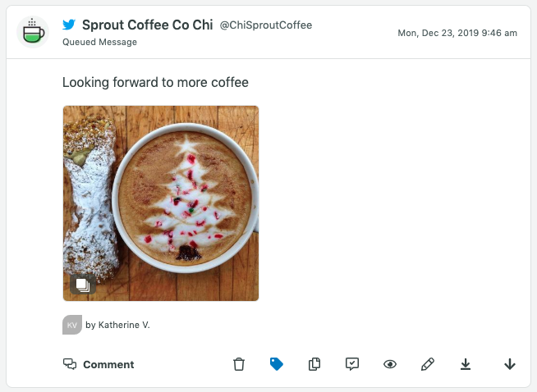This screenshot has width=537, height=392.
Task: Click the @ChiSproutCoffee handle
Action: coord(266,25)
